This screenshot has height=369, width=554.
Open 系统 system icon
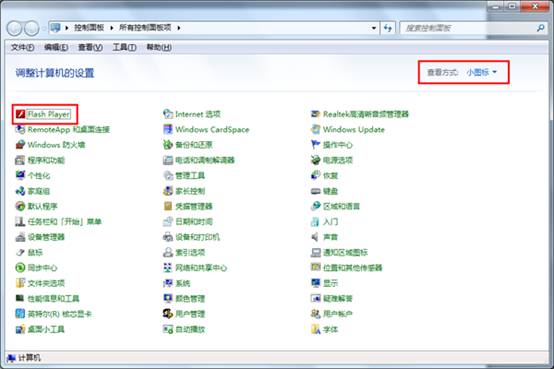(168, 283)
